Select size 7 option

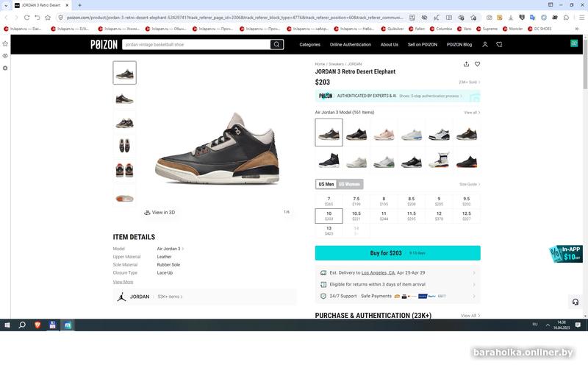tap(329, 201)
